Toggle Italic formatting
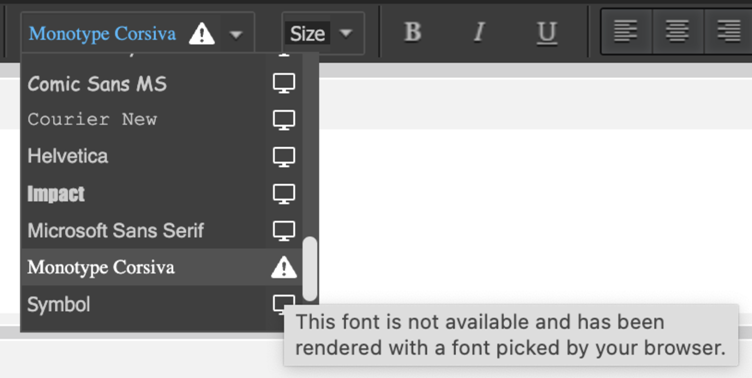Image resolution: width=752 pixels, height=378 pixels. tap(479, 33)
